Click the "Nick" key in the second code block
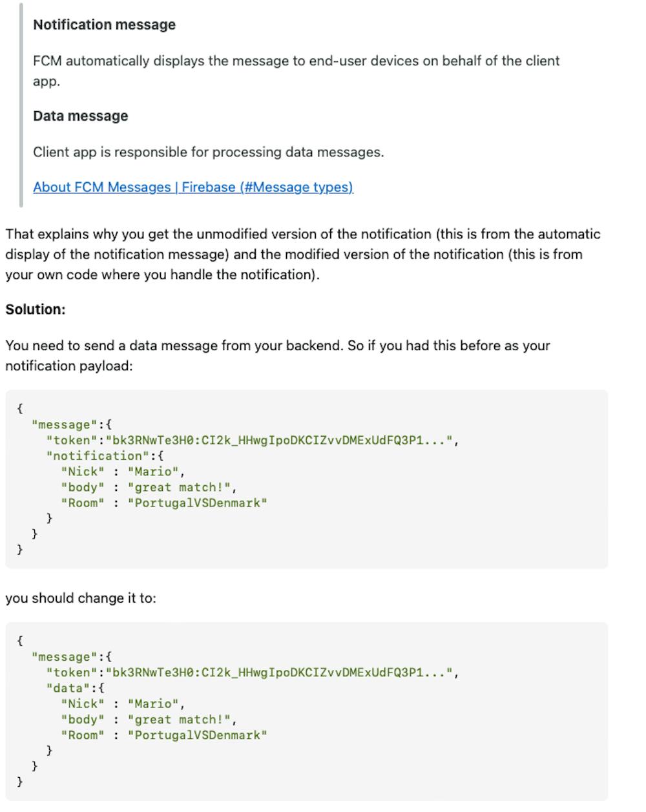Image resolution: width=646 pixels, height=812 pixels. 82,704
